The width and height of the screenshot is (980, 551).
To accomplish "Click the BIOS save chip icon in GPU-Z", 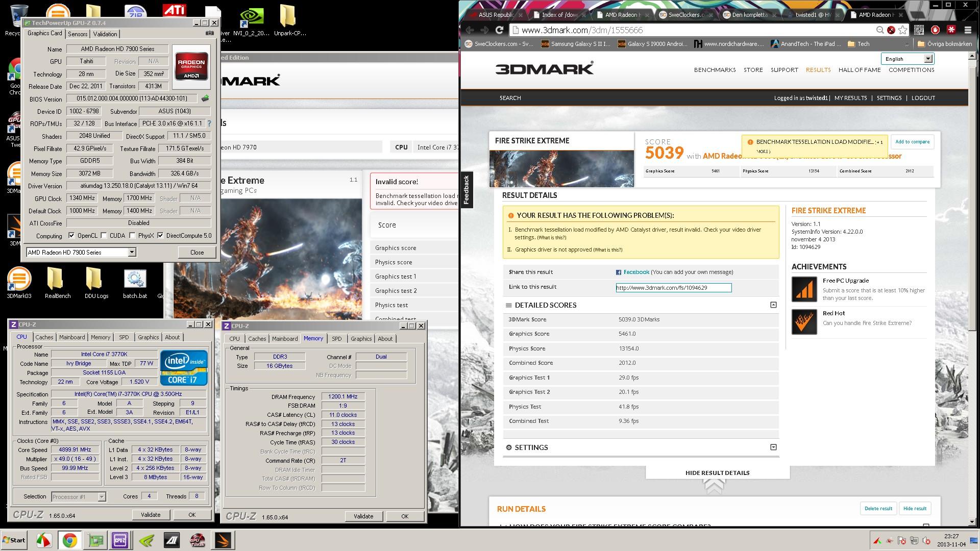I will 205,98.
